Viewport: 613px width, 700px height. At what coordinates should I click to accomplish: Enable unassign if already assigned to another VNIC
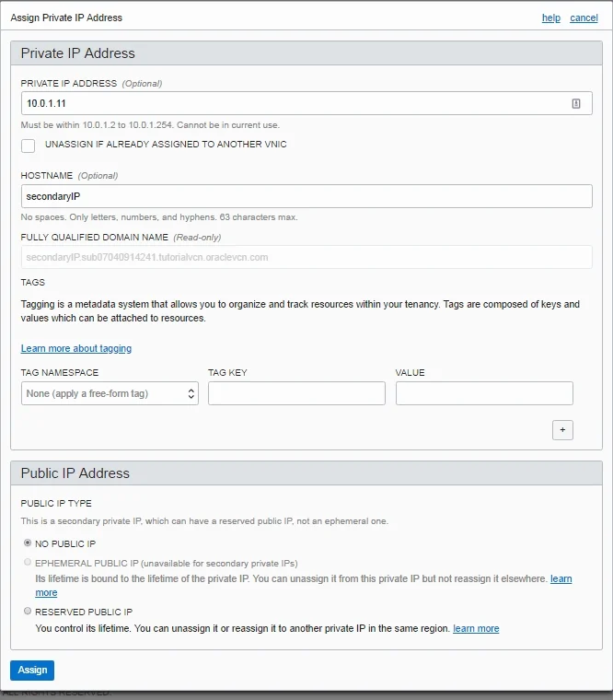pos(29,146)
